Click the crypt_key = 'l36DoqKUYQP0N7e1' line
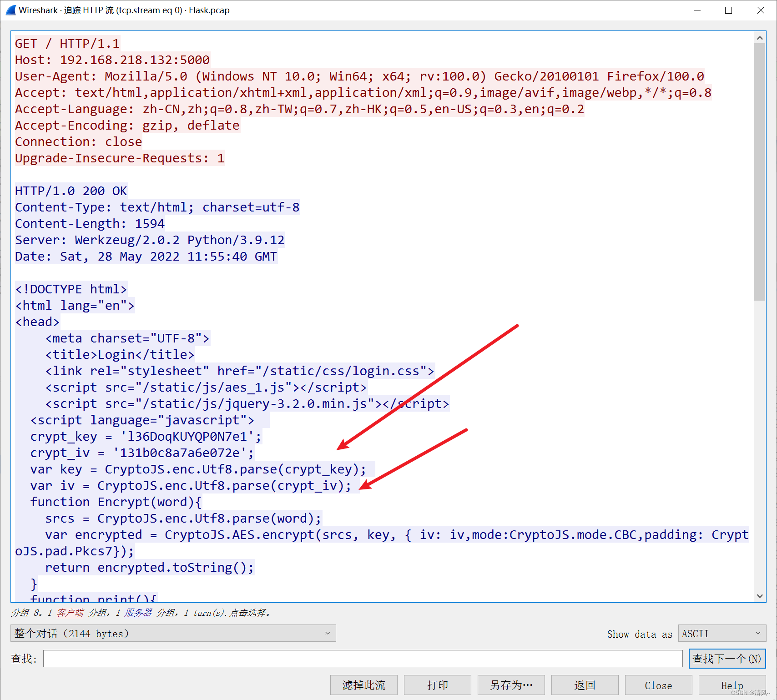 pos(146,437)
